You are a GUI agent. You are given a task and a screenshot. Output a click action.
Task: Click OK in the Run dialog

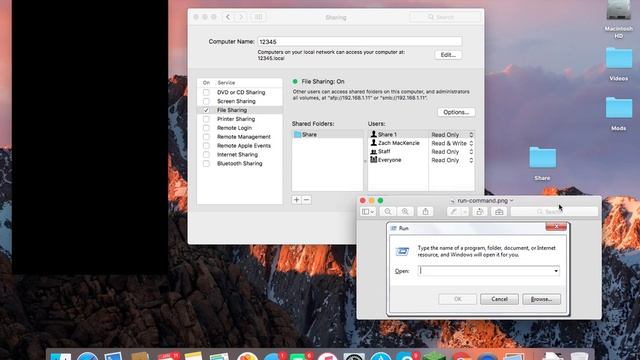pos(458,299)
